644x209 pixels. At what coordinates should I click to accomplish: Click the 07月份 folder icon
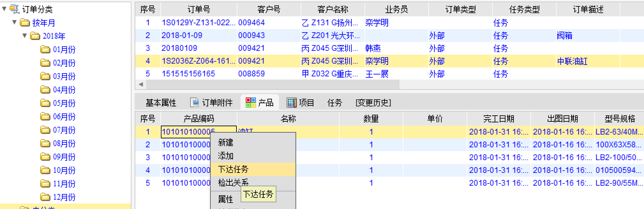pyautogui.click(x=45, y=130)
